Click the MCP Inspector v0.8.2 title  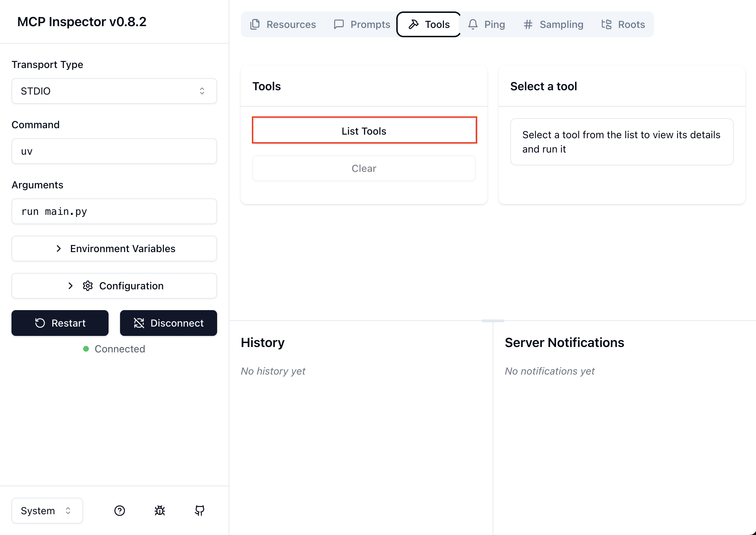(82, 22)
